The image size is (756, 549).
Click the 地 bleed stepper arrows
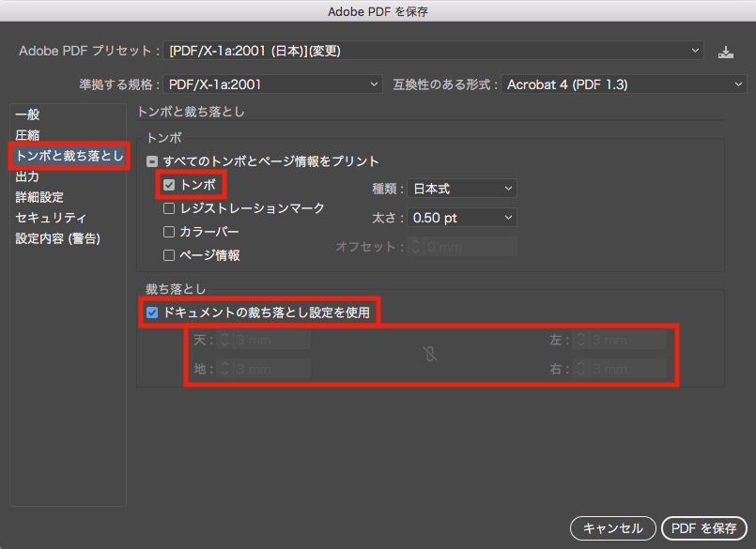[224, 369]
